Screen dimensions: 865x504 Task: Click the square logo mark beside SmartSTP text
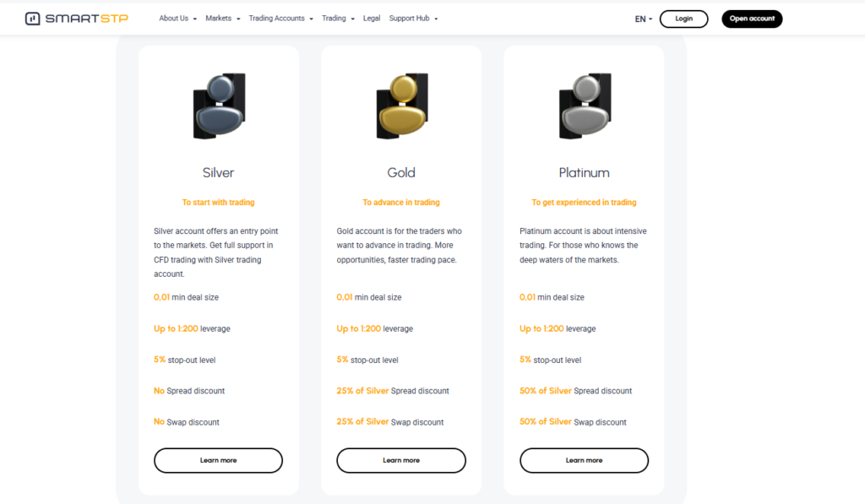pos(32,17)
